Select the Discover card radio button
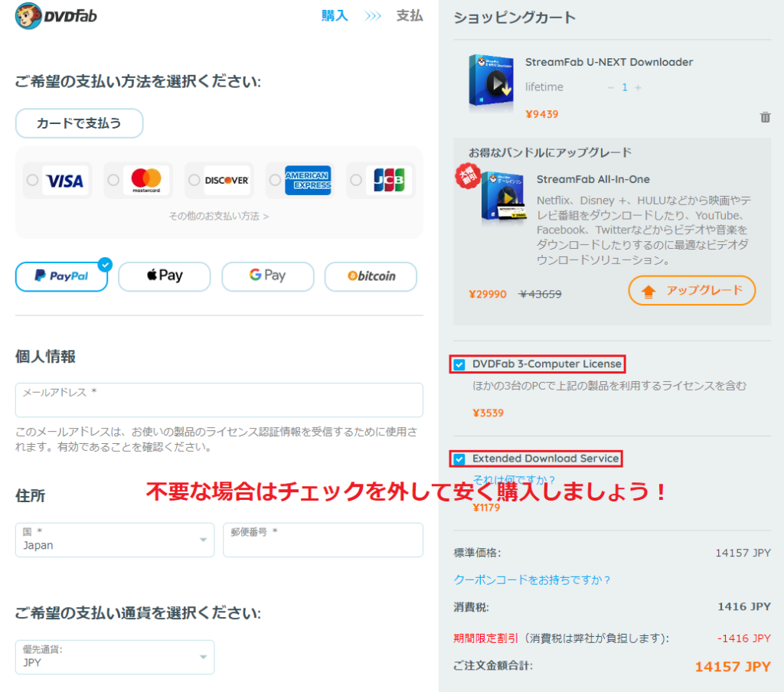The height and width of the screenshot is (692, 784). [194, 180]
